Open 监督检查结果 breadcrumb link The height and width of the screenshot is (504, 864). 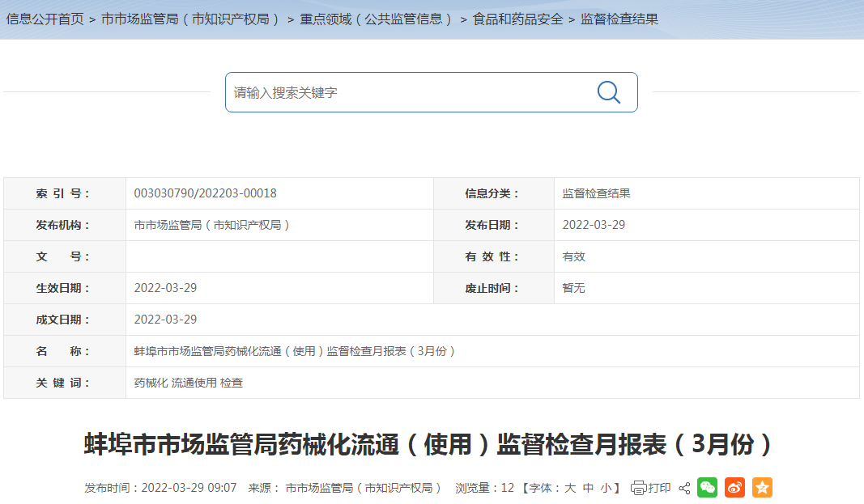tap(619, 19)
